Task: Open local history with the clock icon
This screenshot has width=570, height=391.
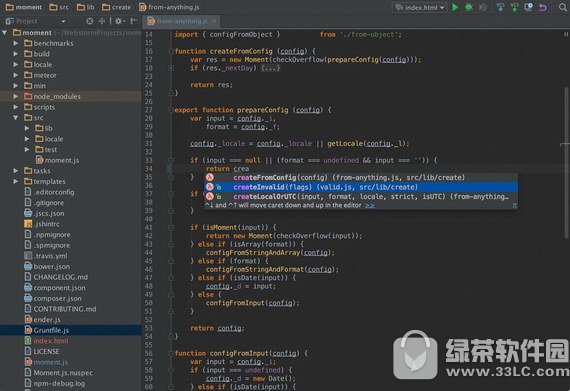Action: (x=529, y=7)
